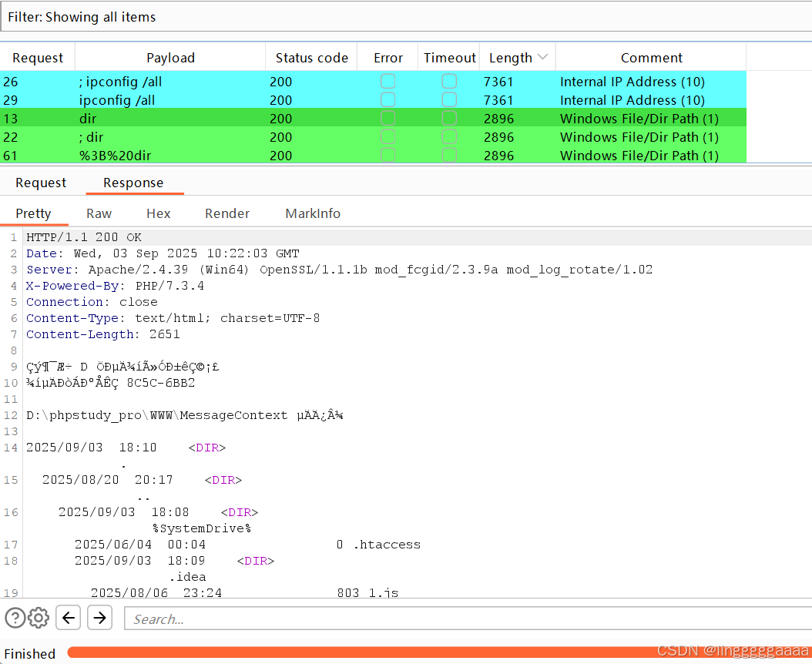Toggle Error checkbox for request 13

click(388, 119)
